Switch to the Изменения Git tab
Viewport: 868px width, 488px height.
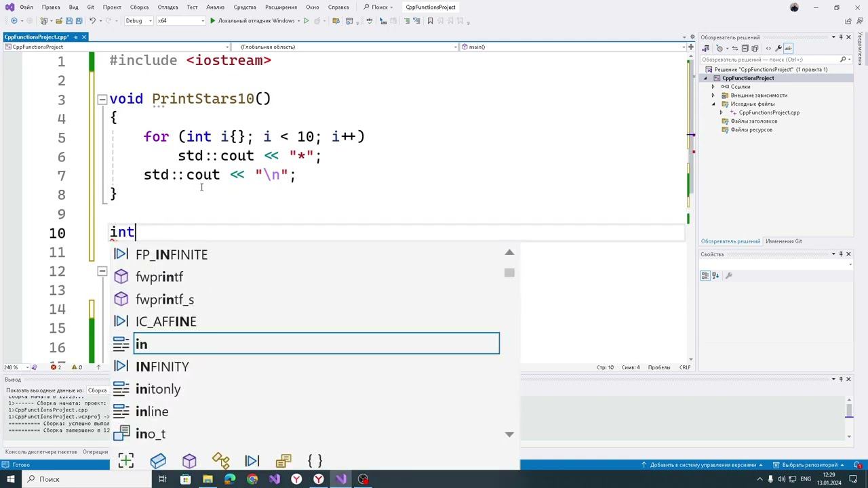[784, 241]
